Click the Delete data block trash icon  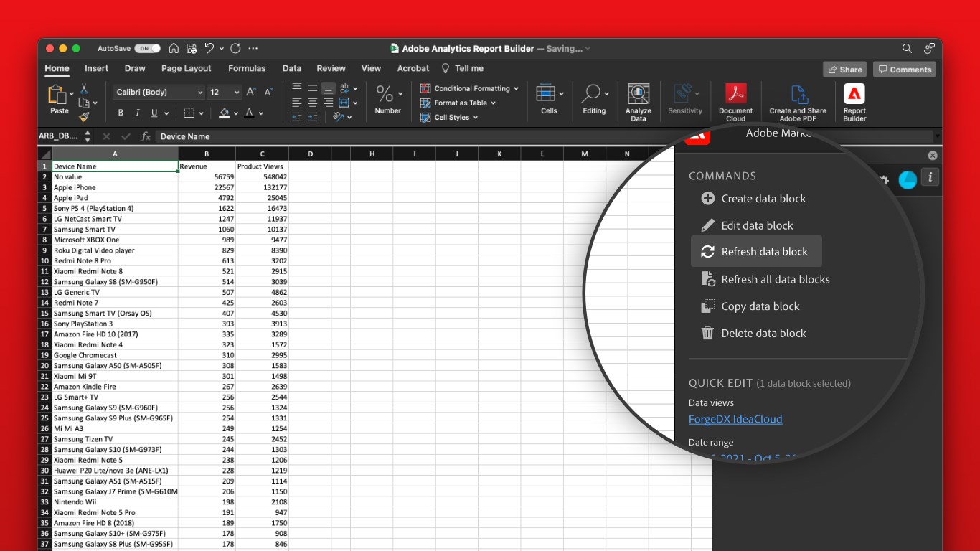point(707,333)
